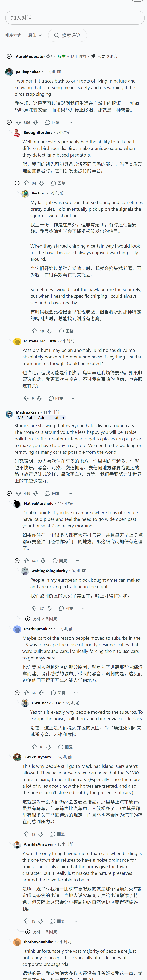
Task: Expand AutoModerator's pinned comment
Action: (9, 56)
